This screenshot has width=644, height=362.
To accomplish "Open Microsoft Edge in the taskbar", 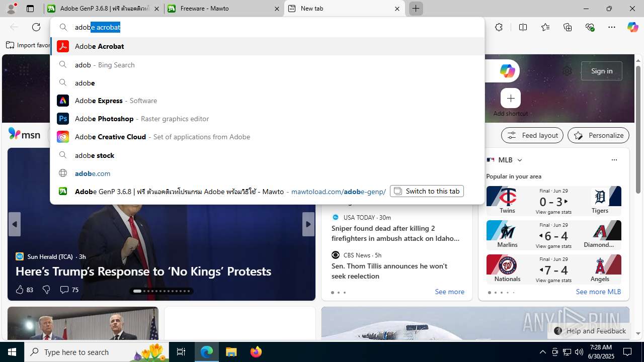I will [207, 352].
